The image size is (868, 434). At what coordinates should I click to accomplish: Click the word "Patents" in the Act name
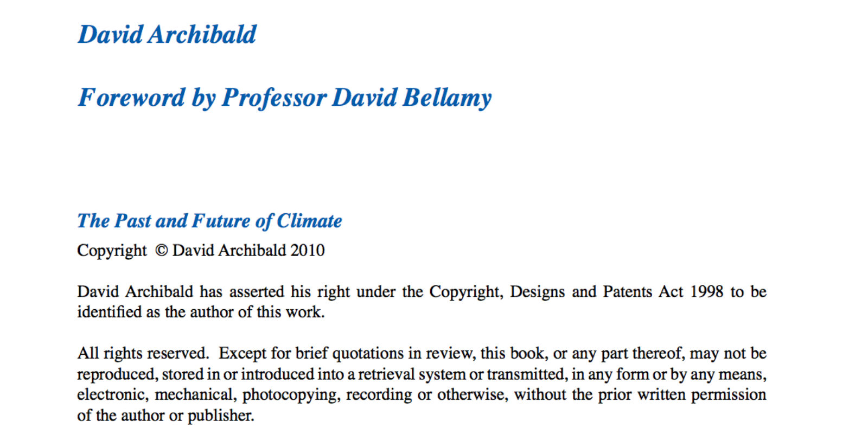coord(627,292)
